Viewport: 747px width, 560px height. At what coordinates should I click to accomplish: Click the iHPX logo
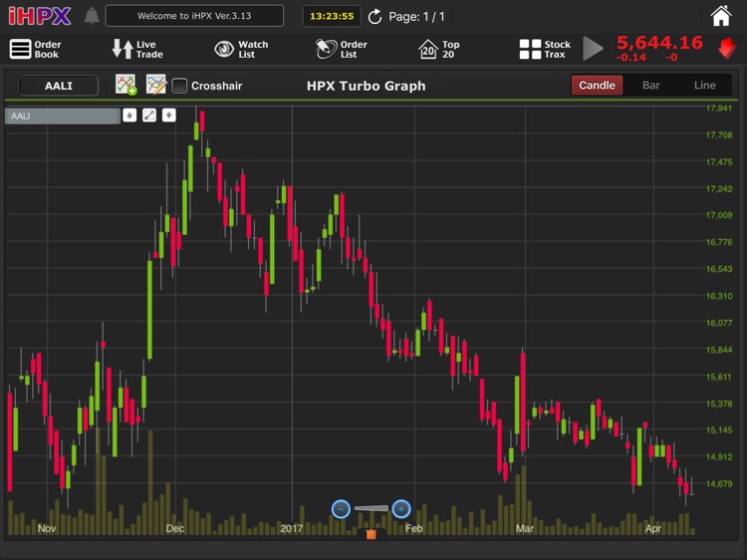tap(40, 16)
